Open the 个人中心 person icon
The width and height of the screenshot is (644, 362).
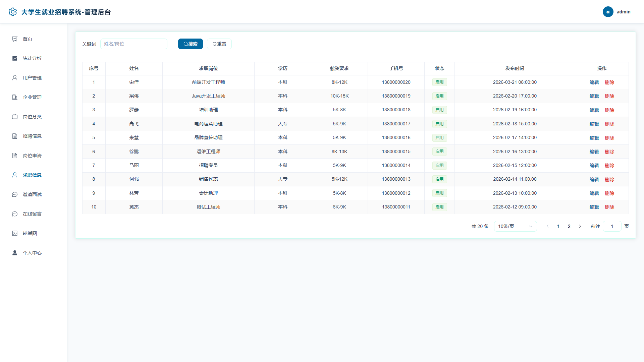click(x=15, y=253)
